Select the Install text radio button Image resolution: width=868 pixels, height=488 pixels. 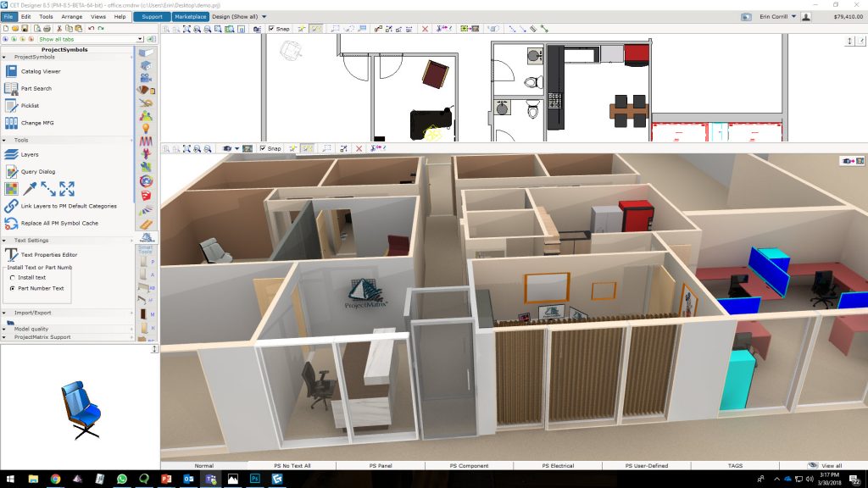pyautogui.click(x=12, y=277)
